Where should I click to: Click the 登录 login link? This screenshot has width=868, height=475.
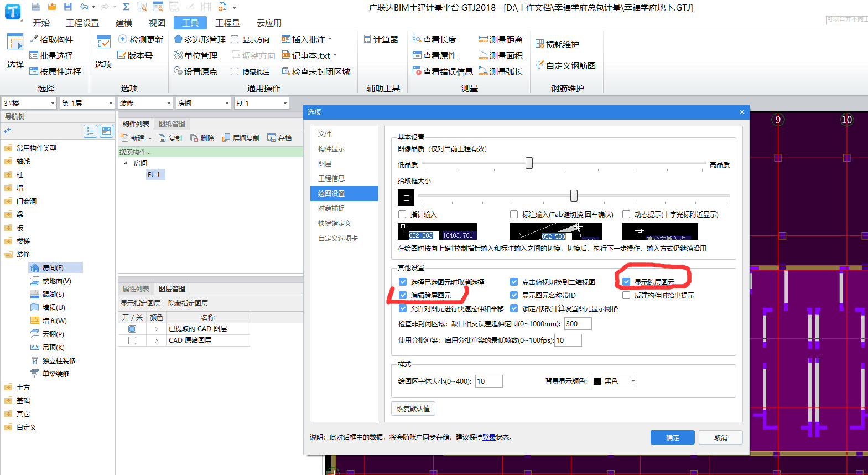click(489, 437)
